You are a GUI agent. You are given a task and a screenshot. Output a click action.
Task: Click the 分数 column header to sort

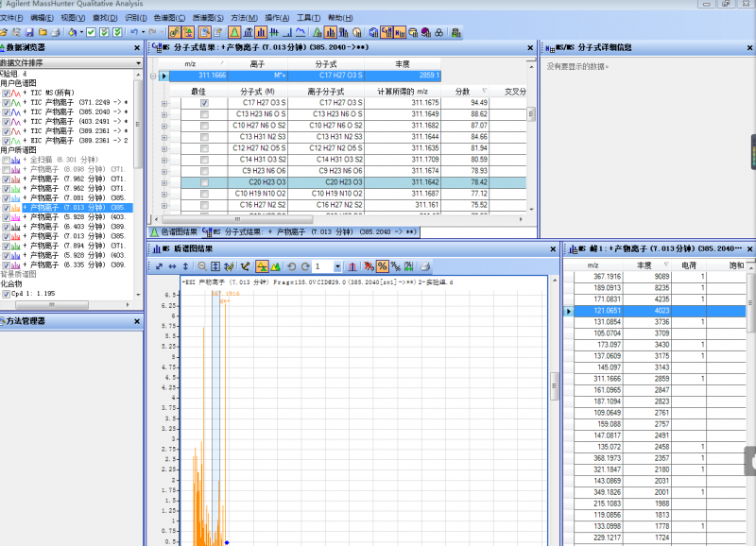click(x=463, y=91)
